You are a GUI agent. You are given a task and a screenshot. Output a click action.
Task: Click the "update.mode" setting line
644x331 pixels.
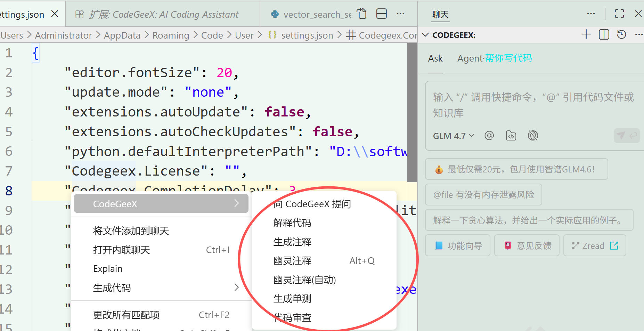[152, 92]
